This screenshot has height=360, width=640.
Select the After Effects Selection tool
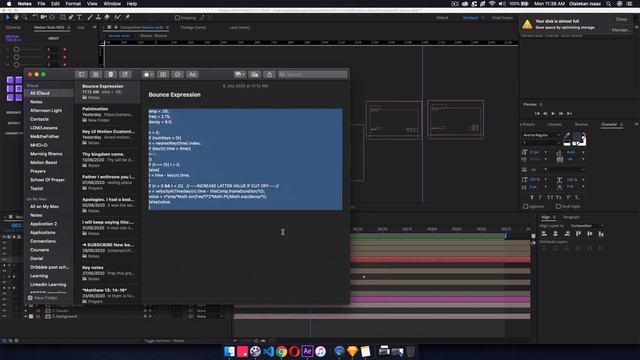[7, 18]
